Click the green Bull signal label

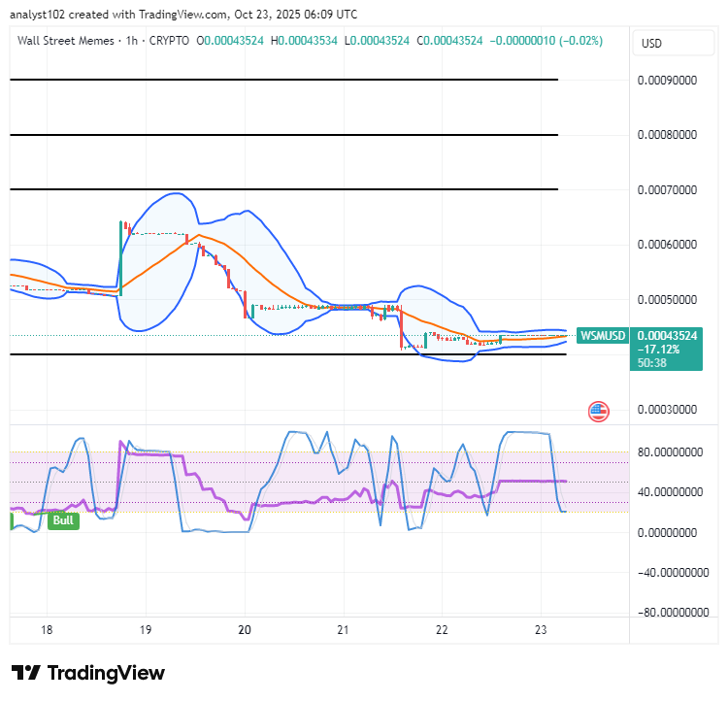(64, 520)
